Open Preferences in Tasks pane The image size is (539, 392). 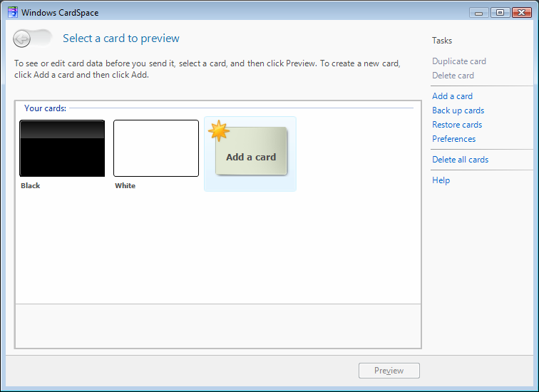point(453,139)
